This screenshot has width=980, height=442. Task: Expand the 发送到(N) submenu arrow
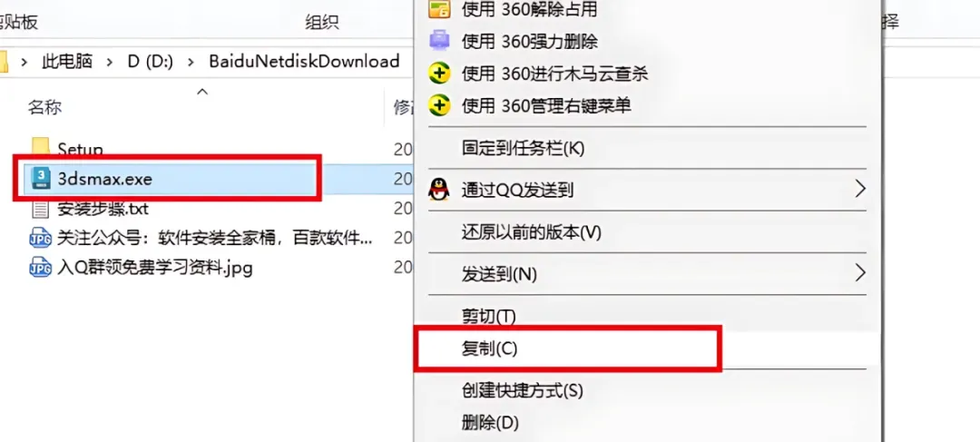860,272
